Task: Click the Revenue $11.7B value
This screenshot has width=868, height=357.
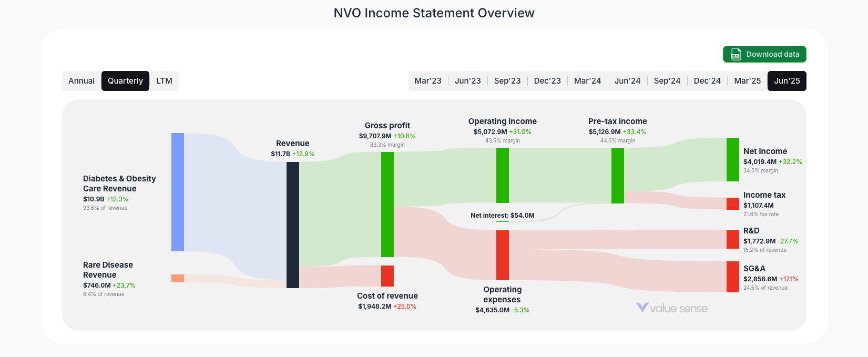Action: [280, 154]
